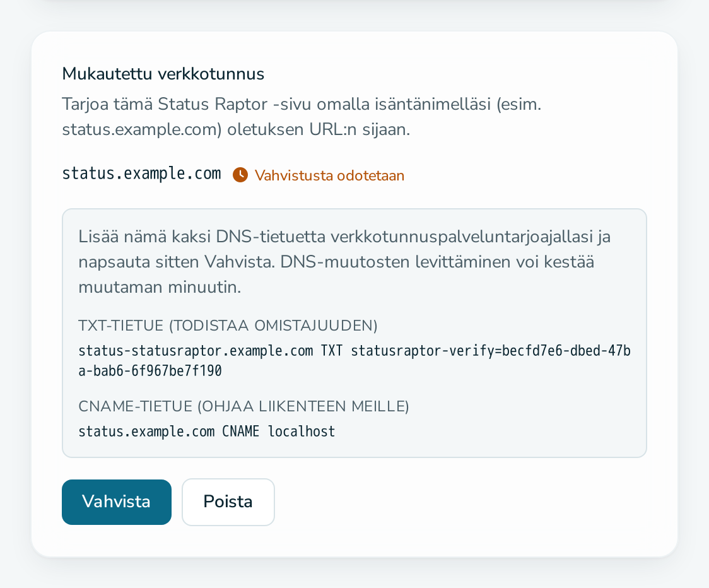This screenshot has width=709, height=588.
Task: Click the 'Mukautettu verkkotunnus' heading
Action: 163,74
